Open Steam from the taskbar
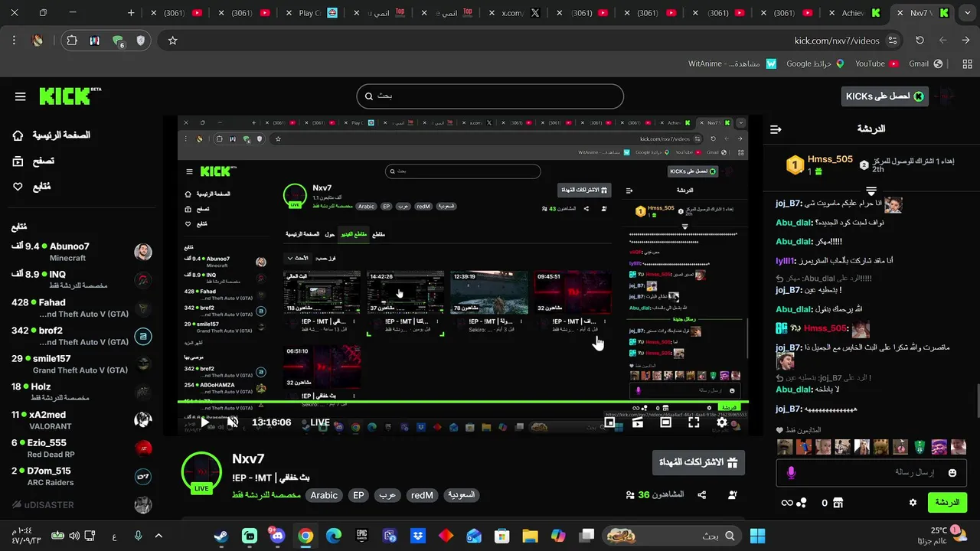 [220, 536]
